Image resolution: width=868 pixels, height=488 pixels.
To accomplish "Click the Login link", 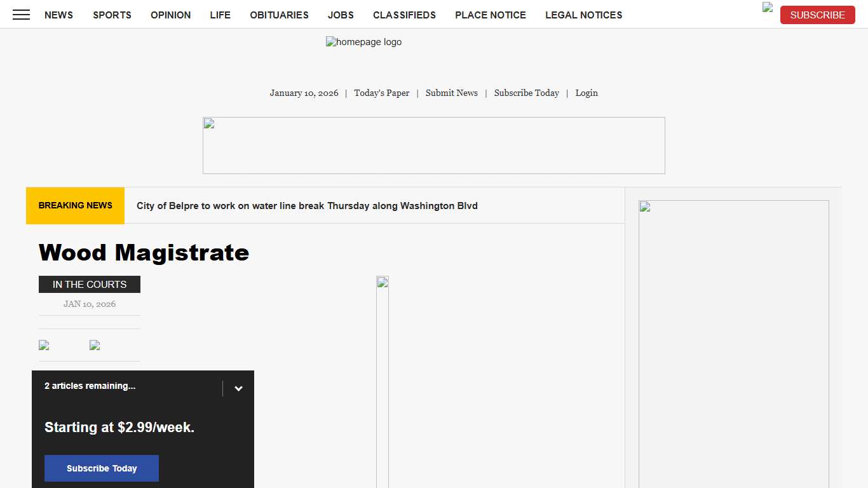I will [x=586, y=93].
